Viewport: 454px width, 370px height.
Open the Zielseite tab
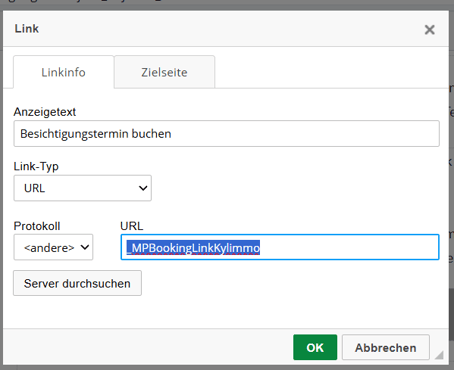[164, 72]
